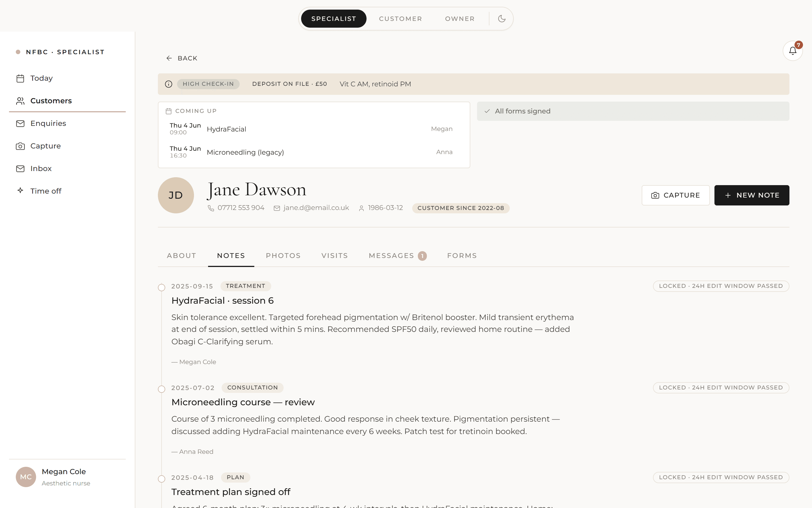Open the Microneedling (legacy) appointment
The width and height of the screenshot is (812, 508).
pyautogui.click(x=314, y=152)
